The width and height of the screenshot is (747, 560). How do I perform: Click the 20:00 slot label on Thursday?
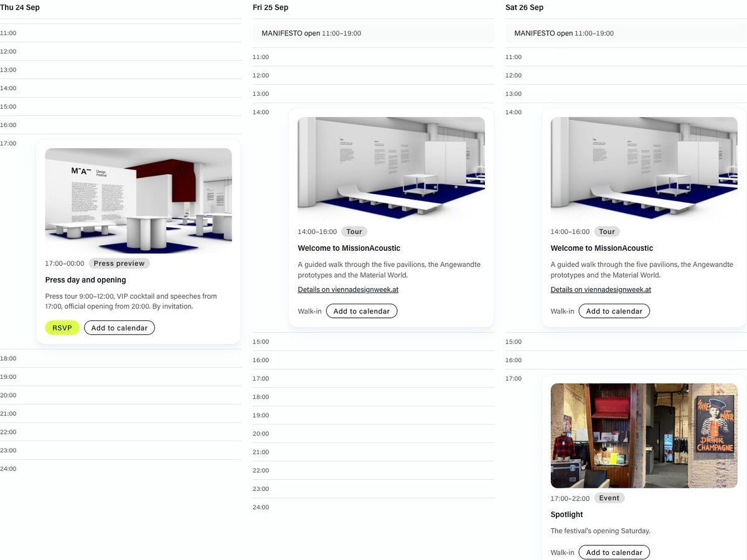pyautogui.click(x=8, y=395)
